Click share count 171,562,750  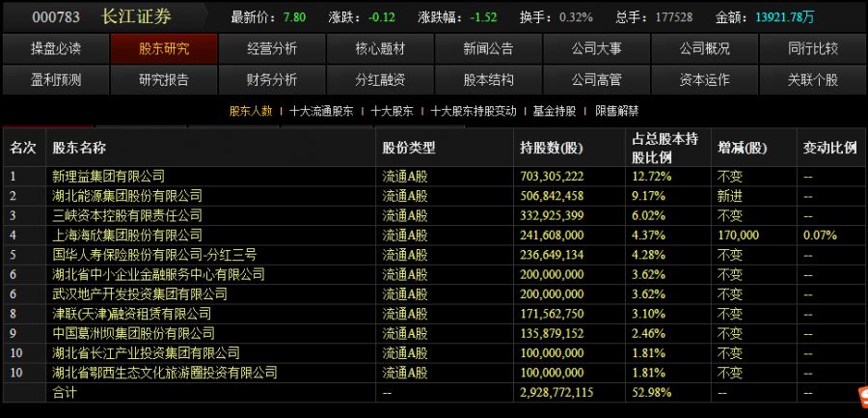coord(552,314)
